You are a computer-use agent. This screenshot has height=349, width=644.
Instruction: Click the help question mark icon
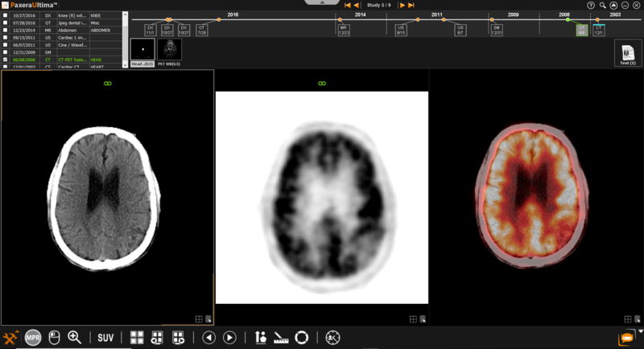[x=591, y=5]
